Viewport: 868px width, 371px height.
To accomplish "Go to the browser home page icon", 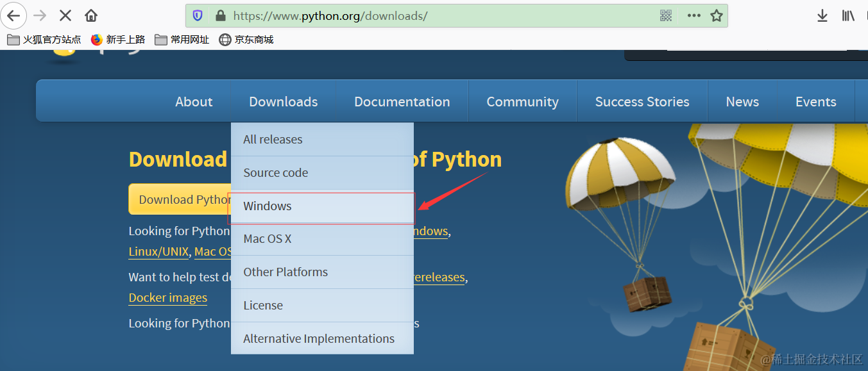I will pyautogui.click(x=92, y=15).
